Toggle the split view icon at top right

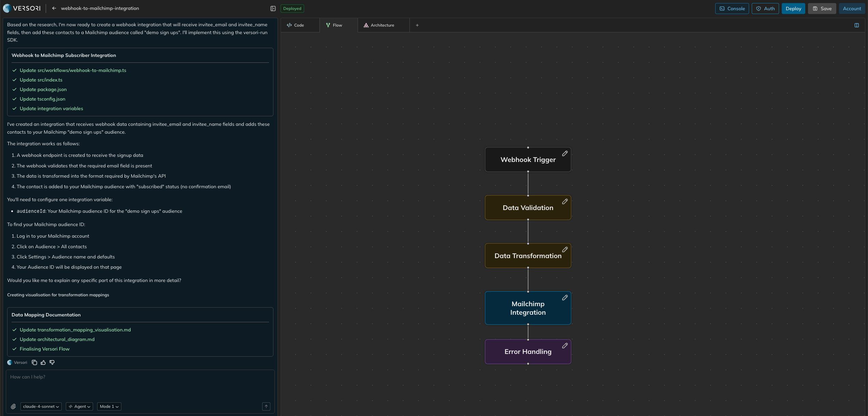(856, 25)
